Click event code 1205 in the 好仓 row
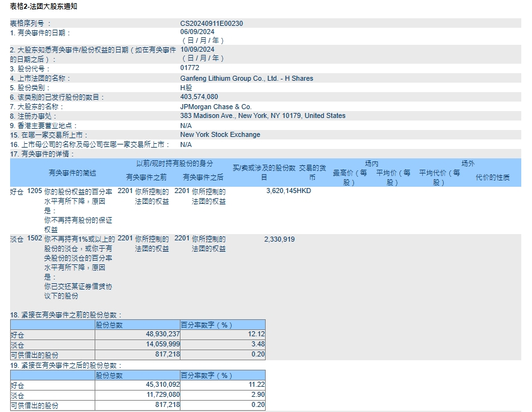This screenshot has width=532, height=412. coord(35,191)
